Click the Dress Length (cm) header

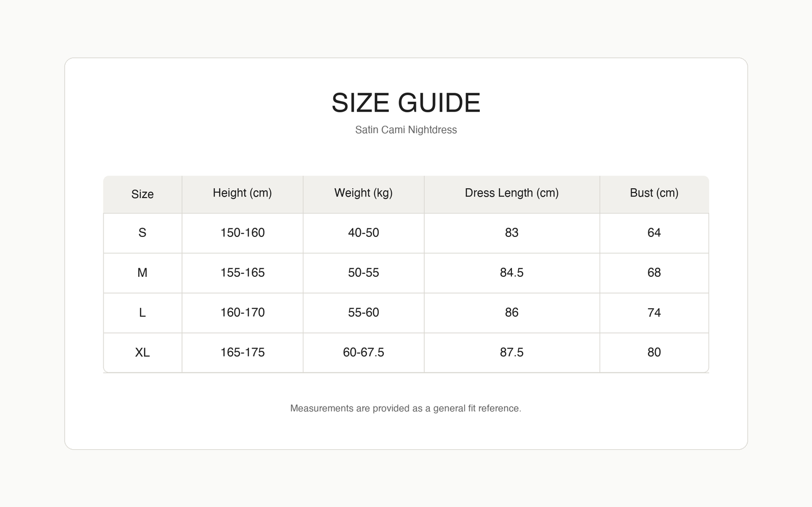pyautogui.click(x=512, y=193)
